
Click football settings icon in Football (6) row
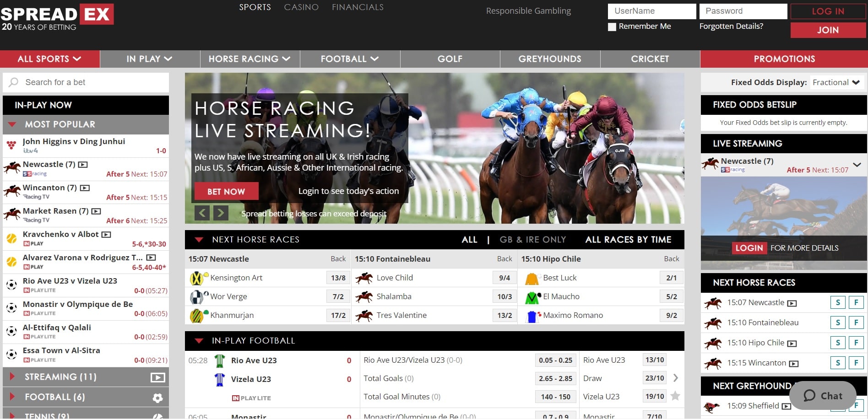coord(158,398)
